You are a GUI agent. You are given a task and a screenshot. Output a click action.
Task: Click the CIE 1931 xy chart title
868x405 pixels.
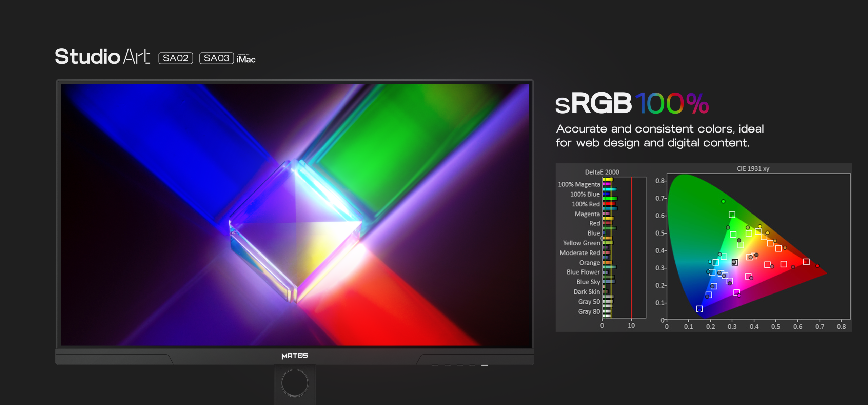click(753, 168)
